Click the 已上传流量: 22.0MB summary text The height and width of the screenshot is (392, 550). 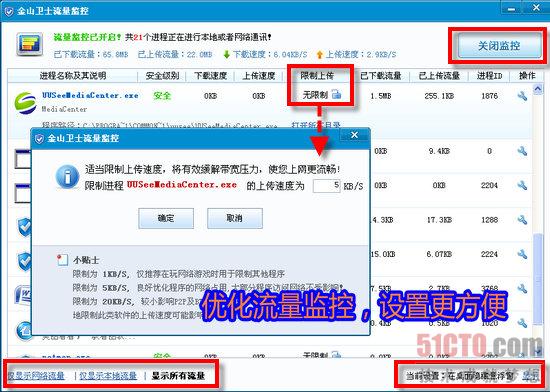point(175,54)
